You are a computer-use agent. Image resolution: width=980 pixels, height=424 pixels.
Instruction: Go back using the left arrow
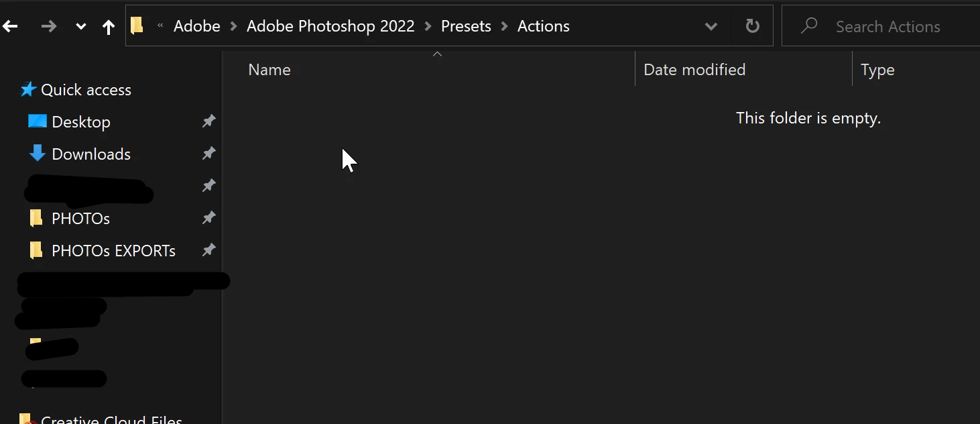pyautogui.click(x=10, y=26)
